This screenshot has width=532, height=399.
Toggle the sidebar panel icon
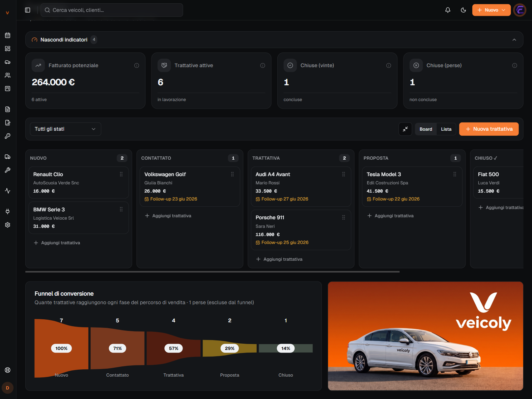(x=28, y=10)
